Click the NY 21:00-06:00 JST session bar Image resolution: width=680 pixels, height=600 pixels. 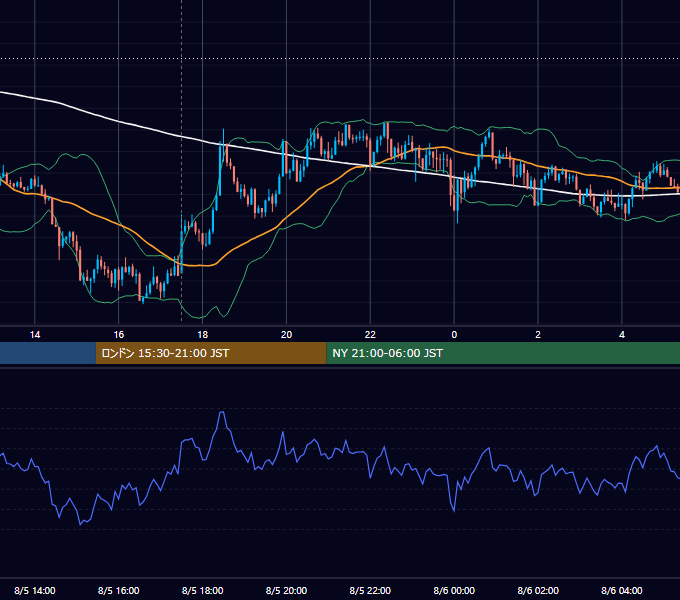pyautogui.click(x=503, y=353)
